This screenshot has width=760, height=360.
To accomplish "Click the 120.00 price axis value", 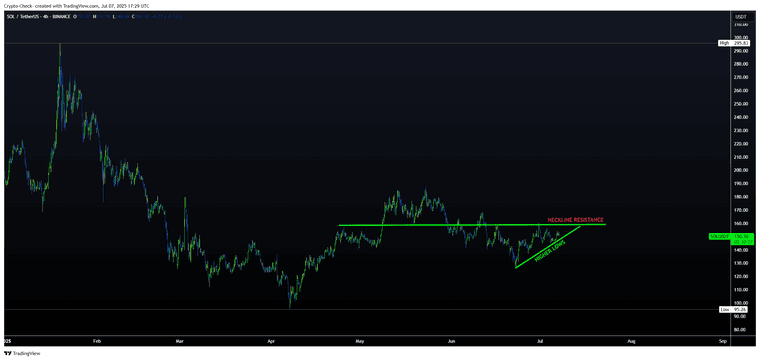I will tap(740, 277).
